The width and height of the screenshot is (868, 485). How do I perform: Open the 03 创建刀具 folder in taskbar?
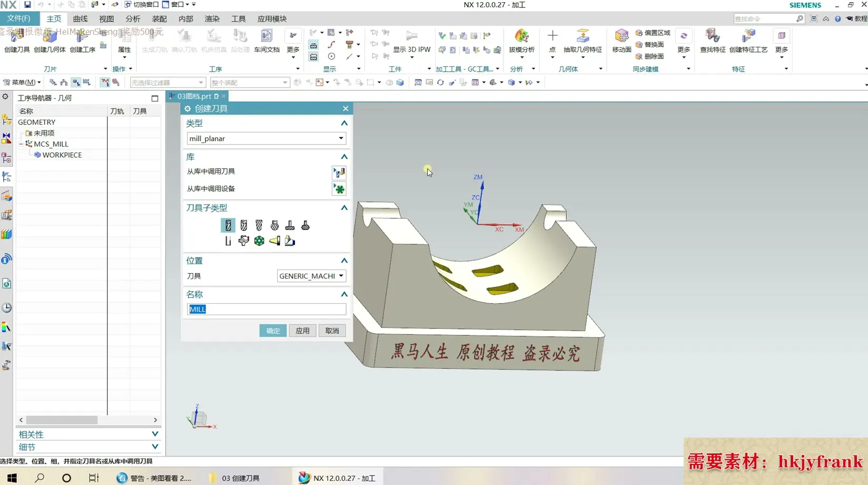coord(235,478)
